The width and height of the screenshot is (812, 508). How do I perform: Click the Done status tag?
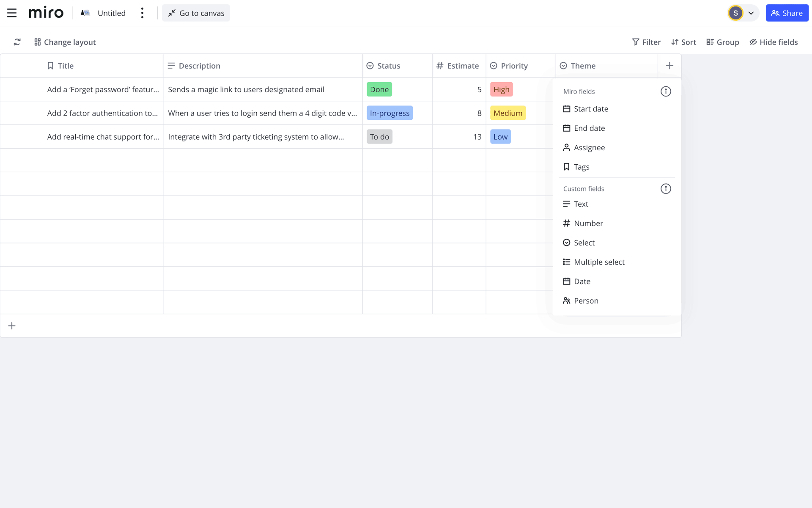(x=379, y=89)
